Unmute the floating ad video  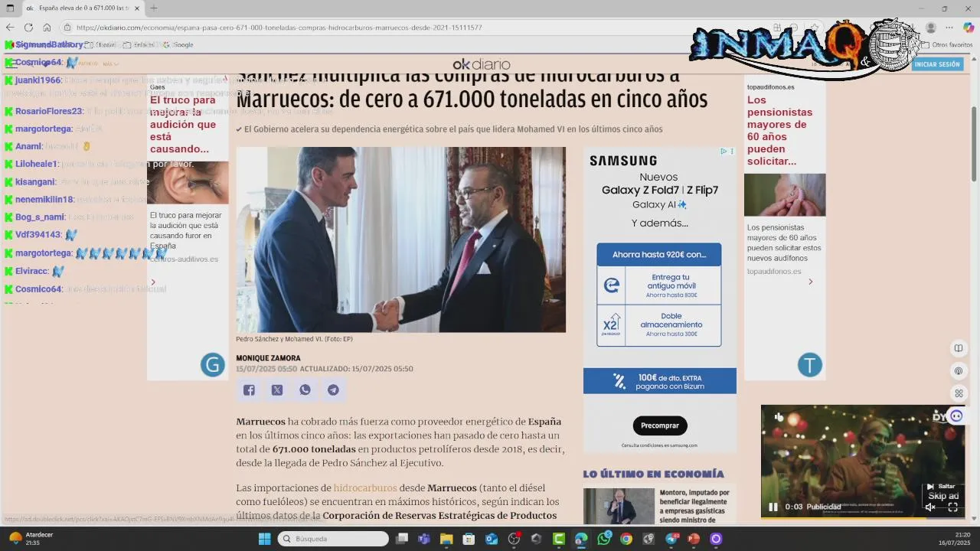(x=931, y=507)
